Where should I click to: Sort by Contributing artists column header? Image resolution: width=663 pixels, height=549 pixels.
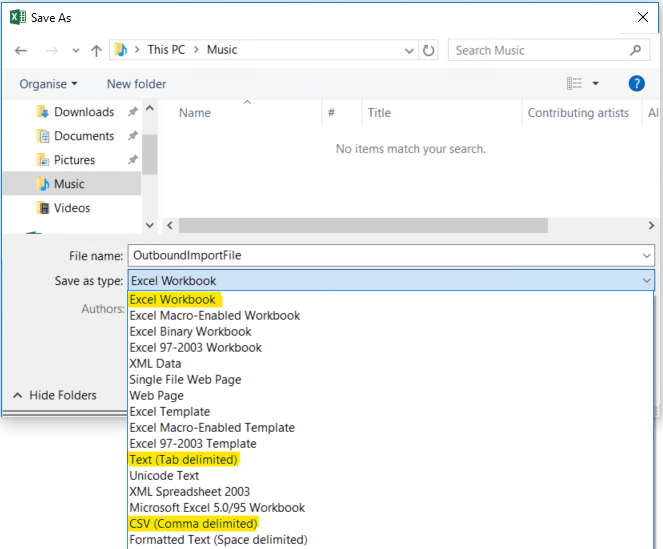point(578,113)
